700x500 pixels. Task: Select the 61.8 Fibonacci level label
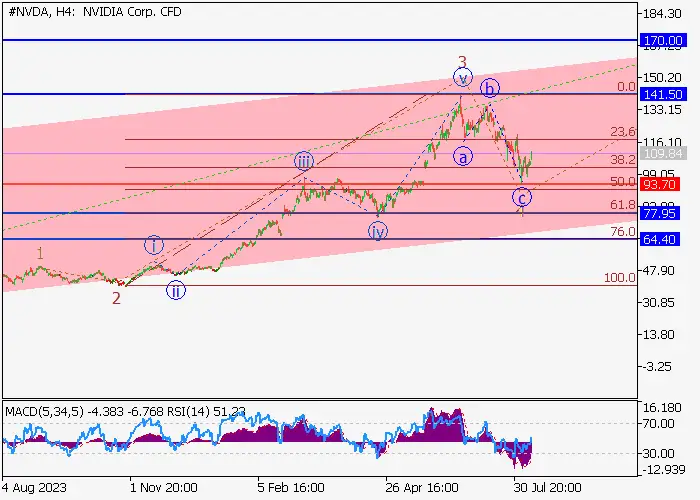(623, 204)
